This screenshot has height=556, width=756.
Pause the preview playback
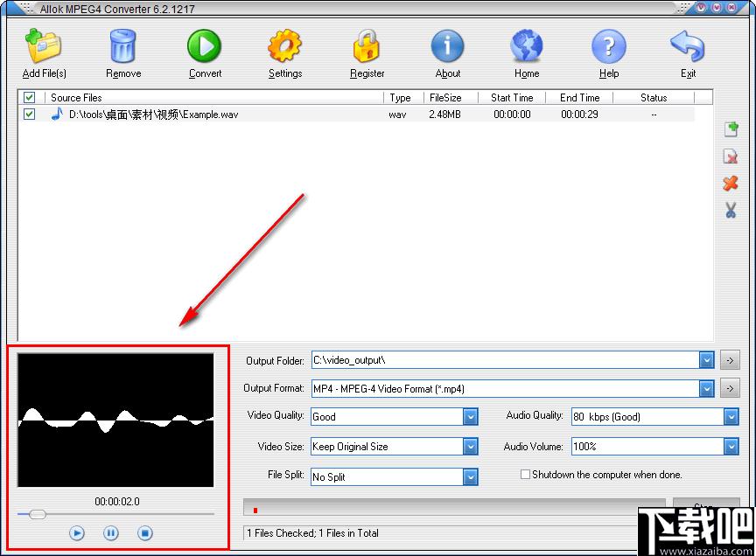[x=111, y=533]
